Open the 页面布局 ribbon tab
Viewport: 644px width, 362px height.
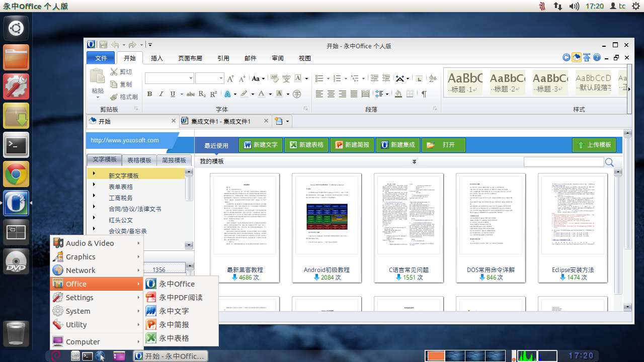(x=190, y=58)
